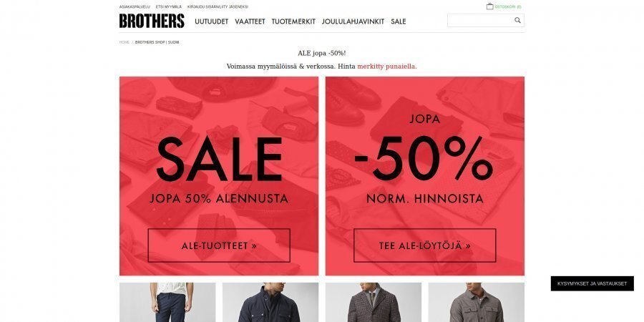Open the navy jacket product thumbnail
This screenshot has height=322, width=644.
[x=270, y=302]
